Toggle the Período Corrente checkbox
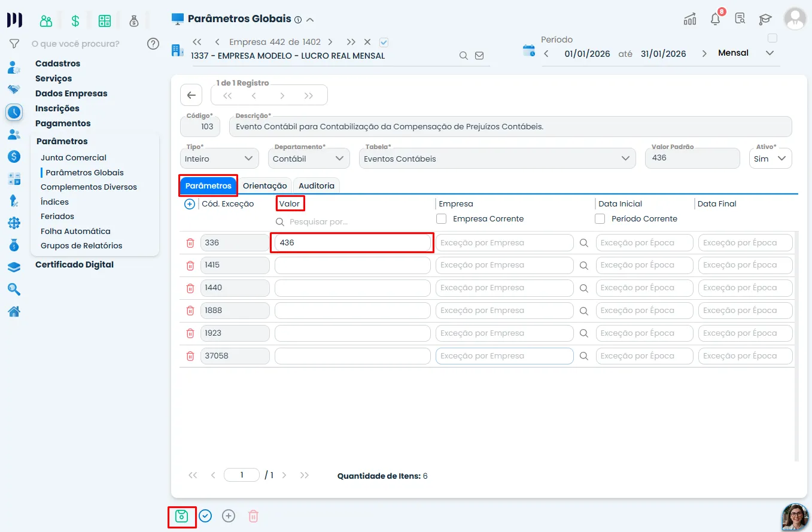The height and width of the screenshot is (532, 812). tap(600, 219)
